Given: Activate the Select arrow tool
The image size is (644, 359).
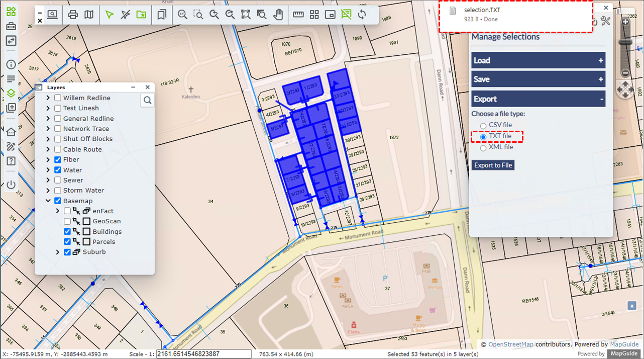Looking at the screenshot, I should [x=110, y=15].
